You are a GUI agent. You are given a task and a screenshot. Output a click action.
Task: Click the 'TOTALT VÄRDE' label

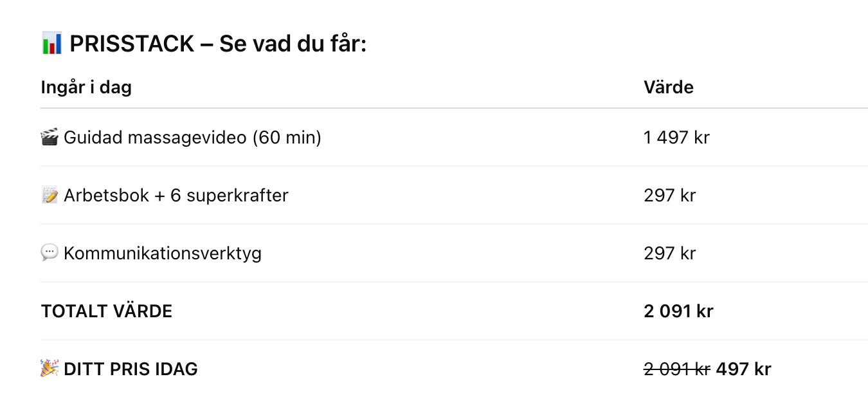tap(107, 311)
